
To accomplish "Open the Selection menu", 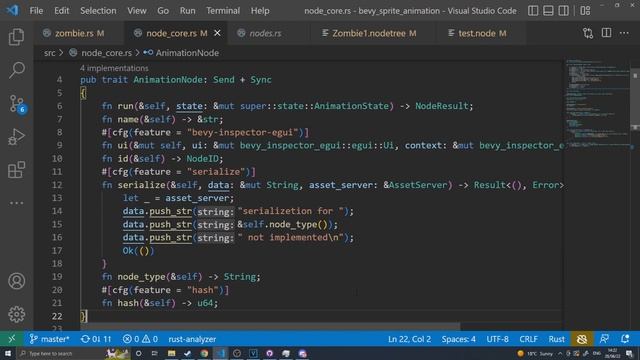I will tap(98, 11).
